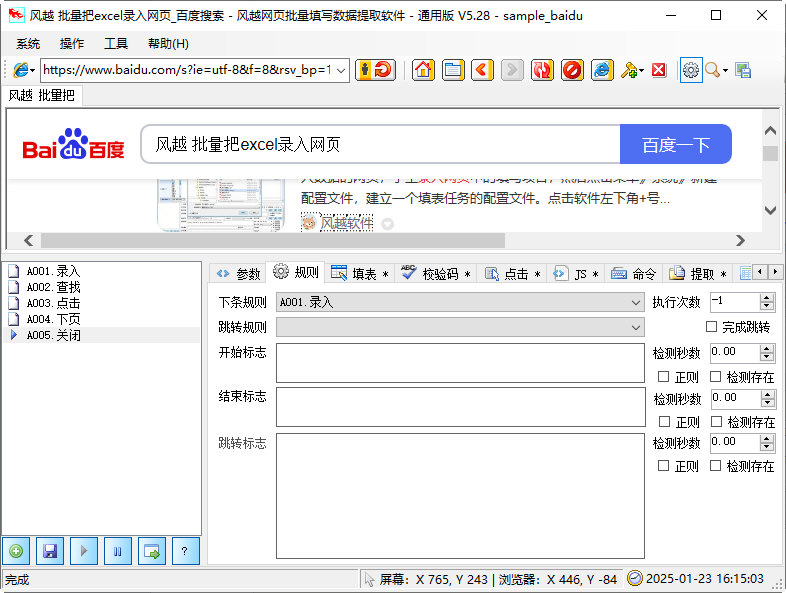The height and width of the screenshot is (593, 786).
Task: Click 检测秒数 spinner for 开始标志
Action: [766, 352]
